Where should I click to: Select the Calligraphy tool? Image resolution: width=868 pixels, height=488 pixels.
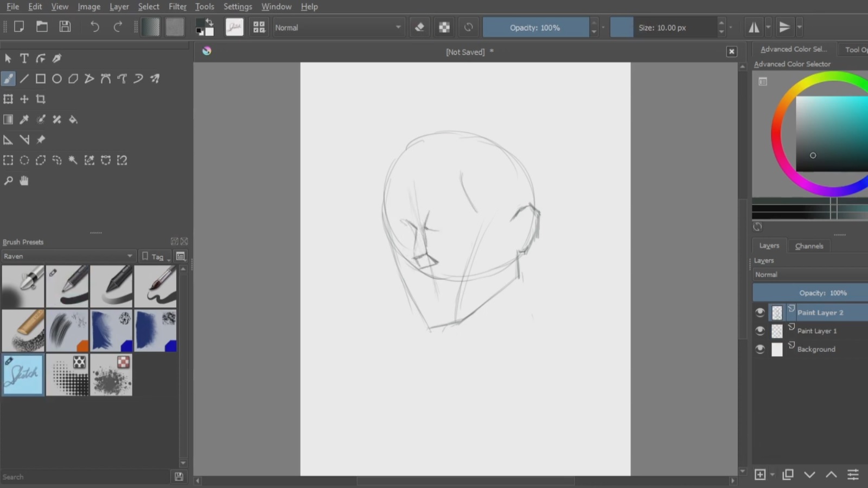pyautogui.click(x=57, y=59)
